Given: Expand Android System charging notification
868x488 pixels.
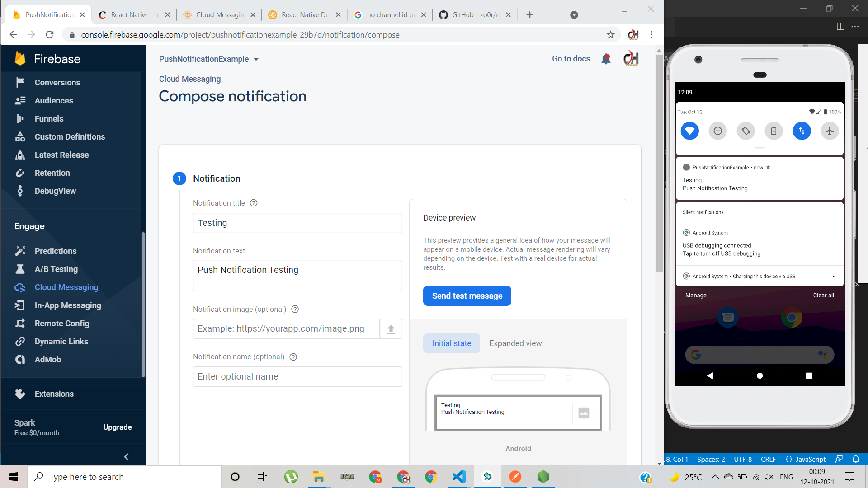Looking at the screenshot, I should tap(834, 277).
